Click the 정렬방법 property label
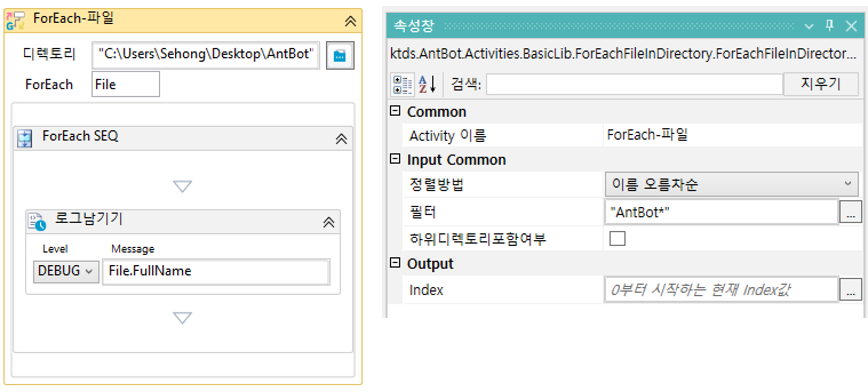Screen dimensions: 868x392 (x=437, y=185)
